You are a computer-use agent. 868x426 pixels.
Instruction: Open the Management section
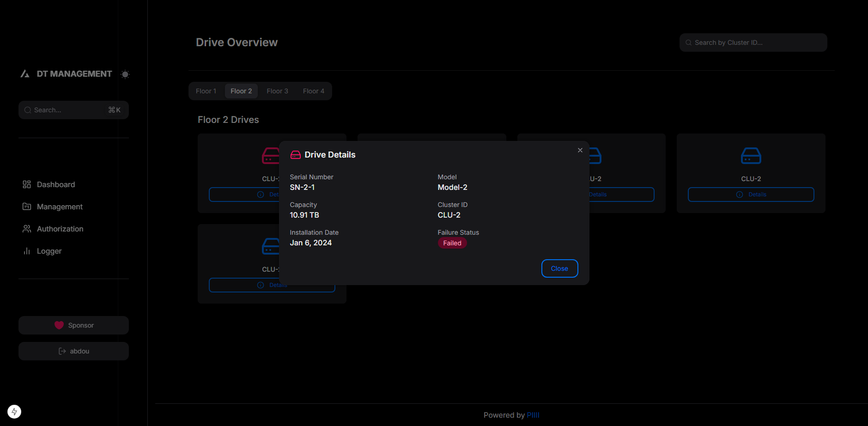click(x=60, y=207)
